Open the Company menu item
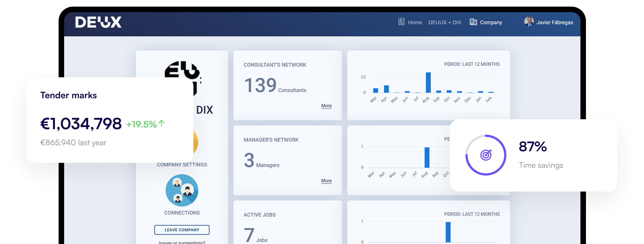 (491, 22)
